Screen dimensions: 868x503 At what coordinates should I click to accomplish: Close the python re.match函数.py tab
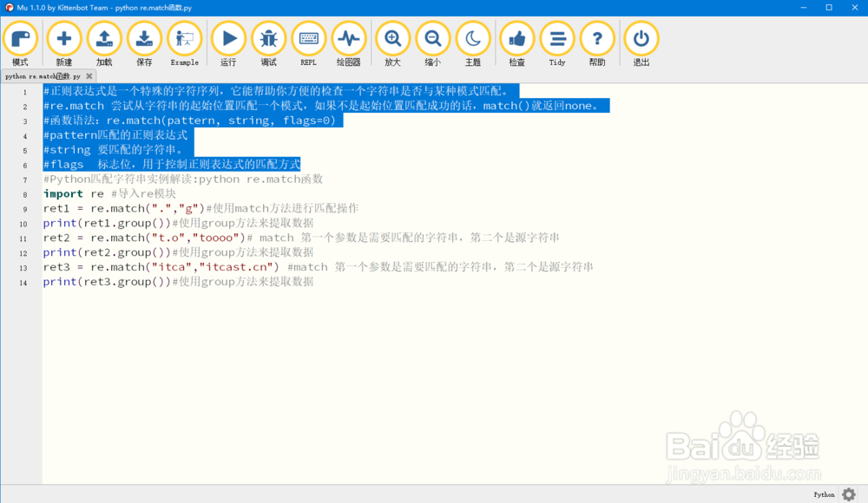[x=89, y=76]
